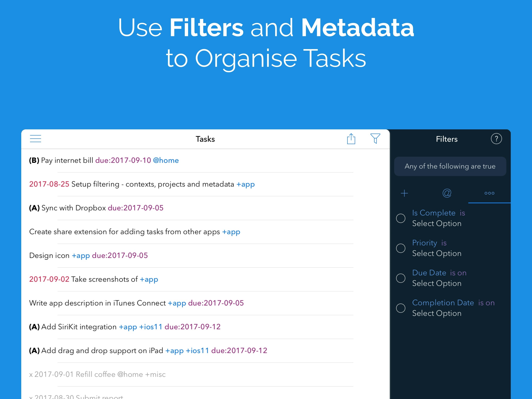Screen dimensions: 532x399
Task: Select the Is Complete filter radio button
Action: [401, 218]
